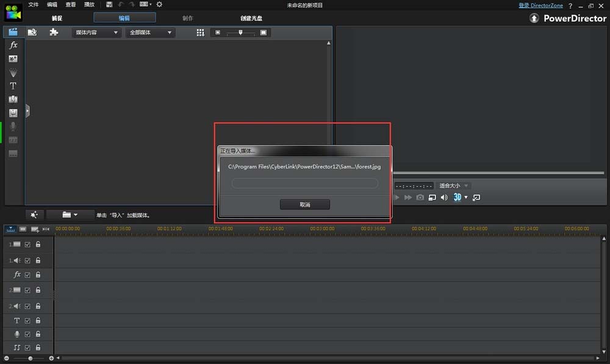Disable the fx effect track checkbox
The width and height of the screenshot is (610, 364).
(27, 275)
